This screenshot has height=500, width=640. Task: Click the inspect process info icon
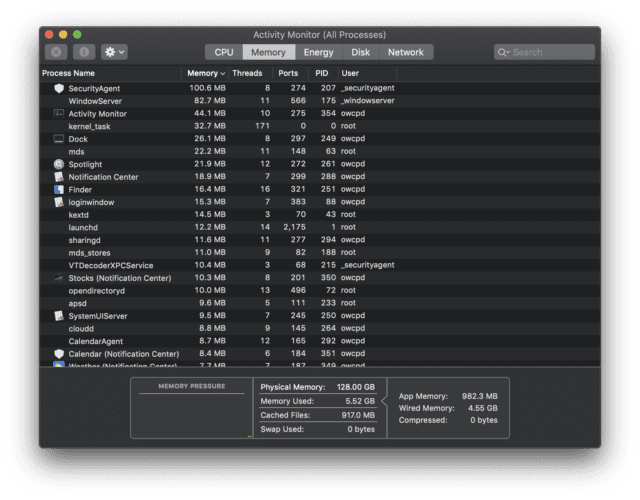tap(84, 52)
